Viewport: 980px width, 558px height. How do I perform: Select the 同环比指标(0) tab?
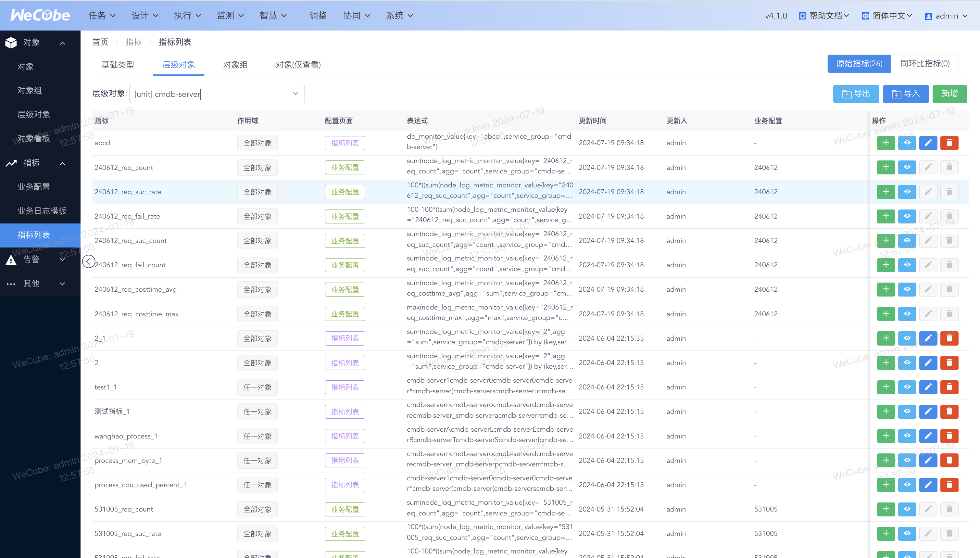coord(925,64)
